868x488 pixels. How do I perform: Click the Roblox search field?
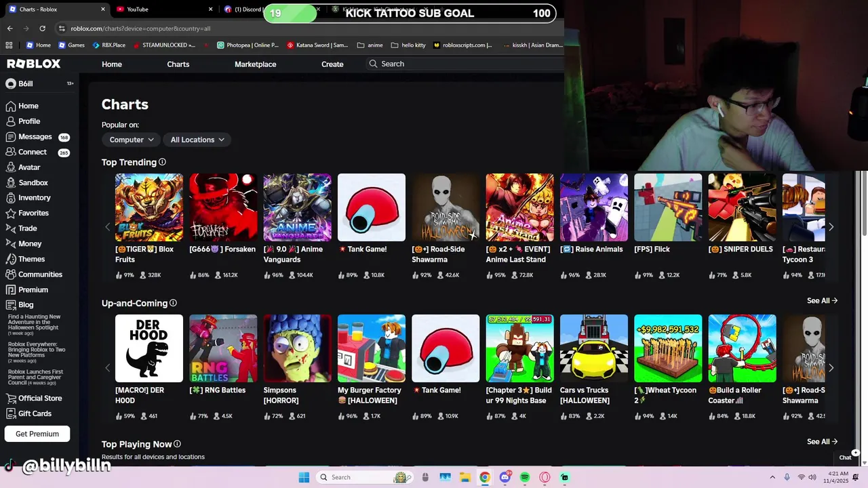[465, 64]
